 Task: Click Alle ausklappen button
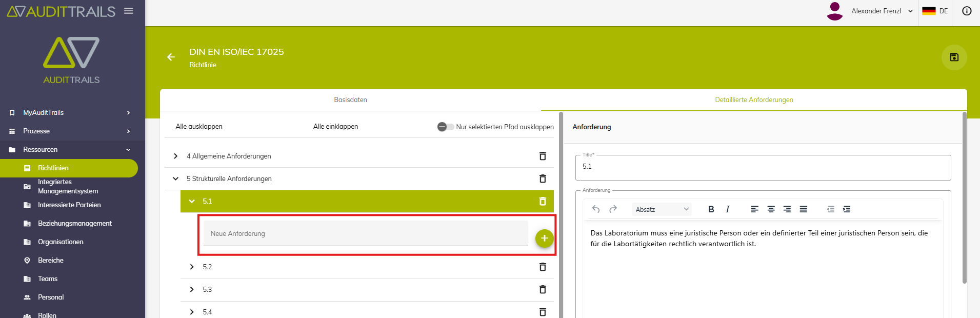(x=199, y=126)
